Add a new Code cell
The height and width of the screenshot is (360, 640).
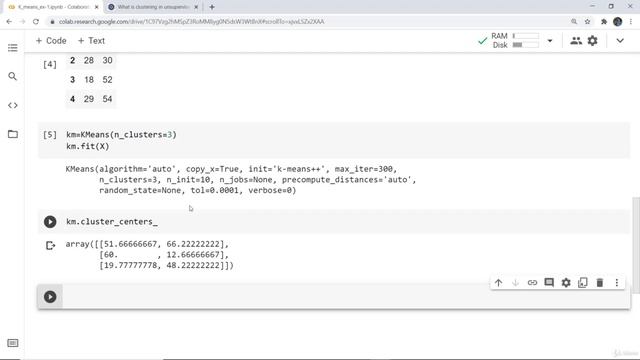[x=51, y=41]
